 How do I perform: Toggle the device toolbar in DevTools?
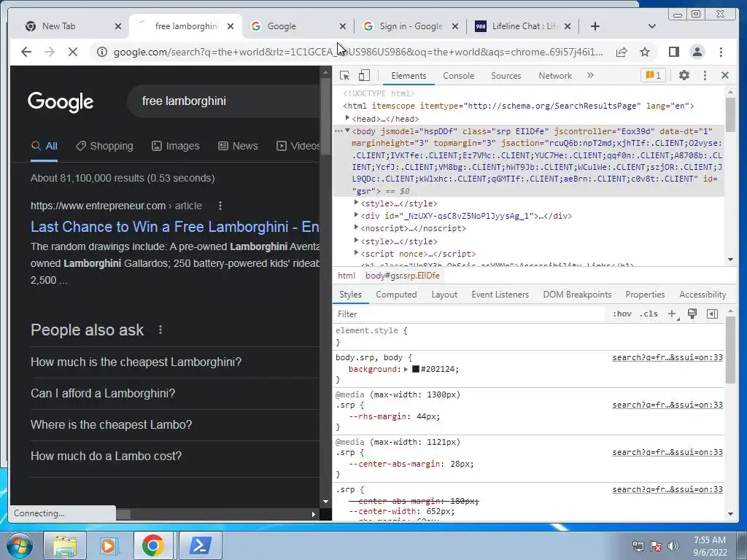tap(364, 75)
